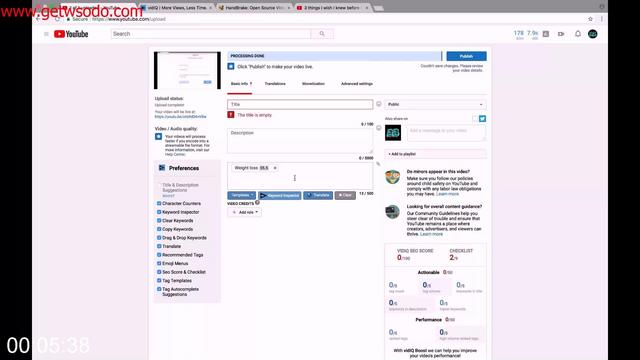Click the Video Credits help icon
Screen dimensions: 640x360
click(258, 202)
